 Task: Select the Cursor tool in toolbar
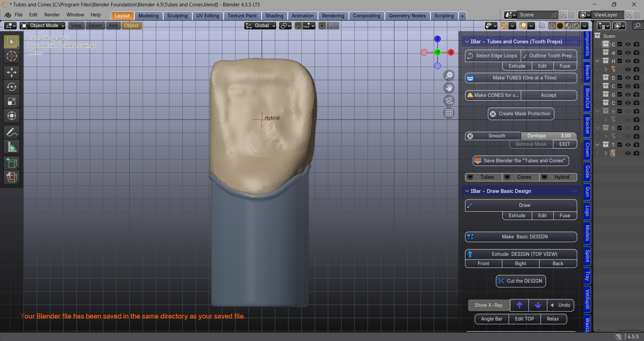tap(12, 56)
